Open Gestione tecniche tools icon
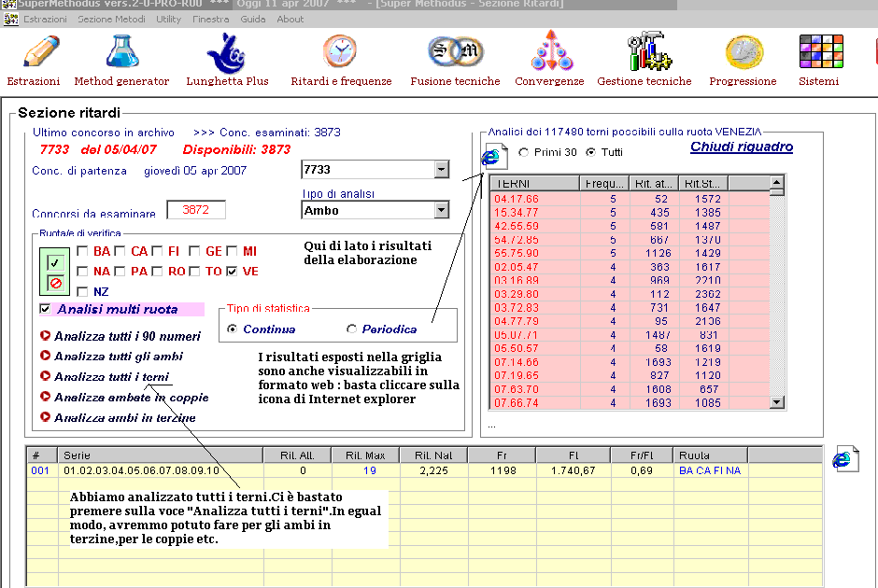The image size is (878, 588). click(648, 51)
